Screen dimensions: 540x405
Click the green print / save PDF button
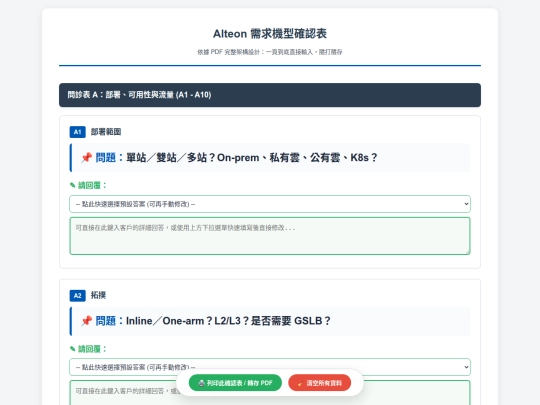[235, 383]
